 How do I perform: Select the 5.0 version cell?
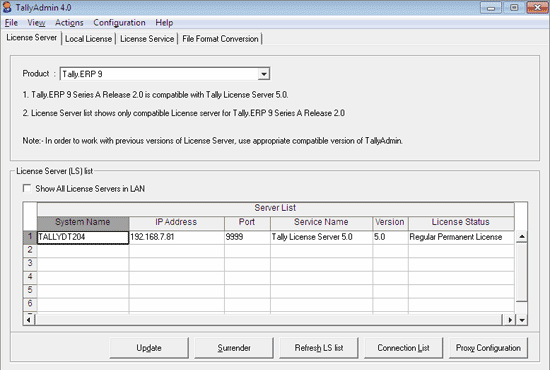390,237
